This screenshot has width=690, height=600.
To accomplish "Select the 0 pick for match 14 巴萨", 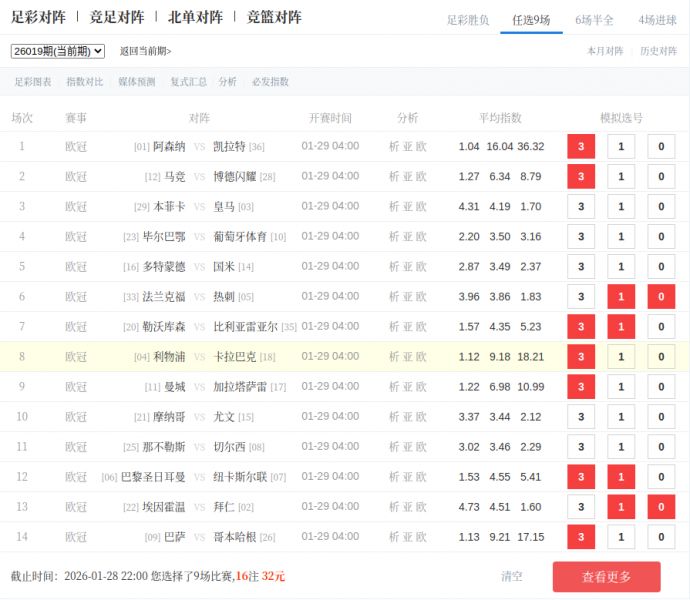I will (x=661, y=537).
